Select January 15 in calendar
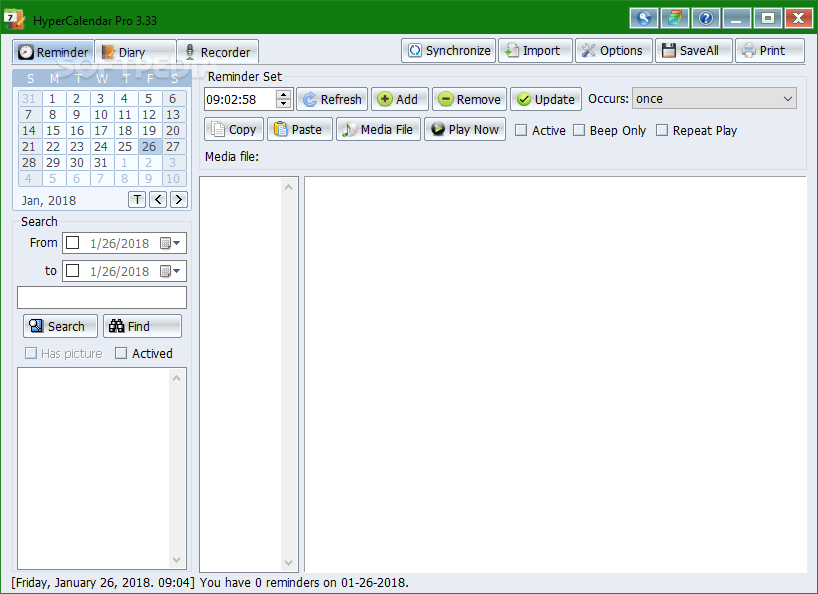 click(53, 130)
